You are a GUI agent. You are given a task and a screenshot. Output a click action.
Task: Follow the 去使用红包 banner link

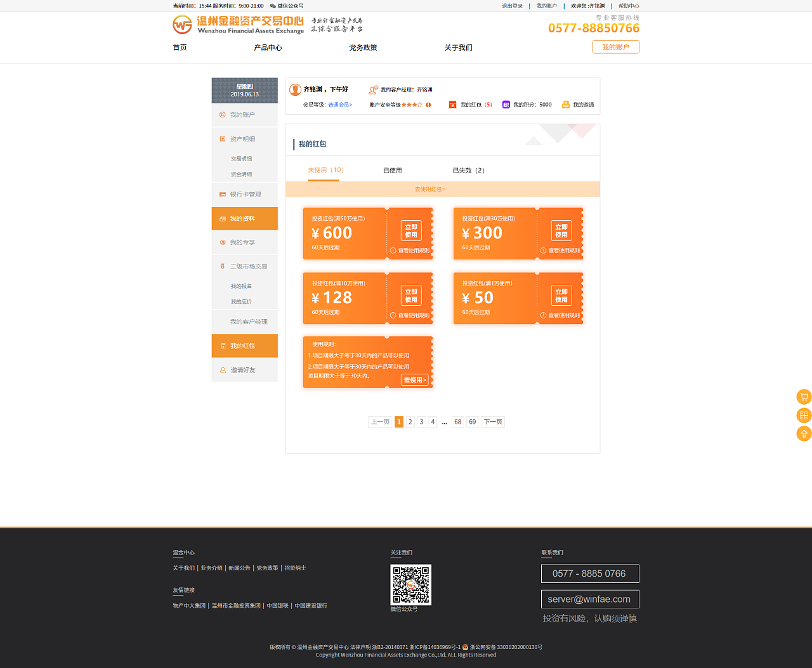[430, 189]
